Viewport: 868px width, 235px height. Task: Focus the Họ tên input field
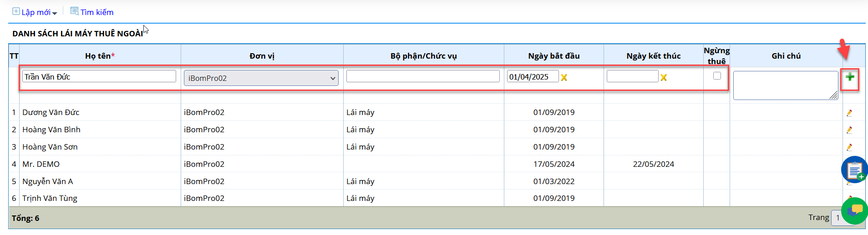[99, 76]
